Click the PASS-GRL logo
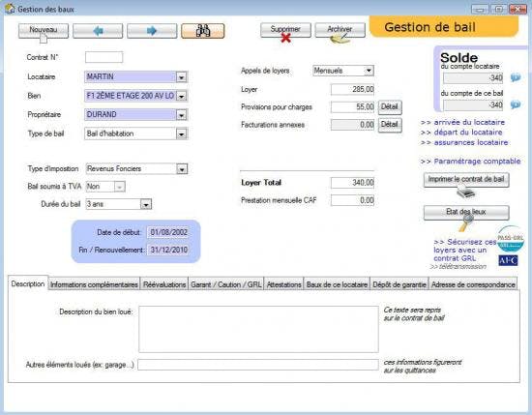 coord(511,239)
